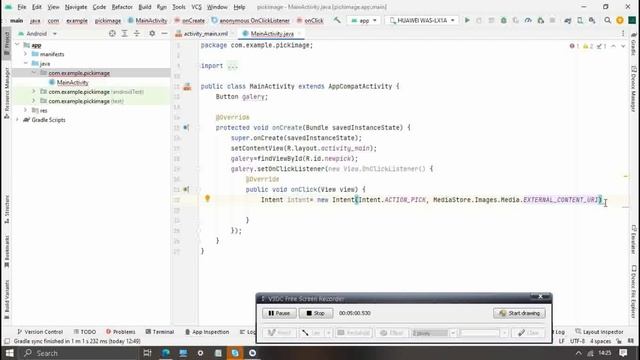Collapse the java folder
The height and width of the screenshot is (360, 640).
pyautogui.click(x=26, y=64)
